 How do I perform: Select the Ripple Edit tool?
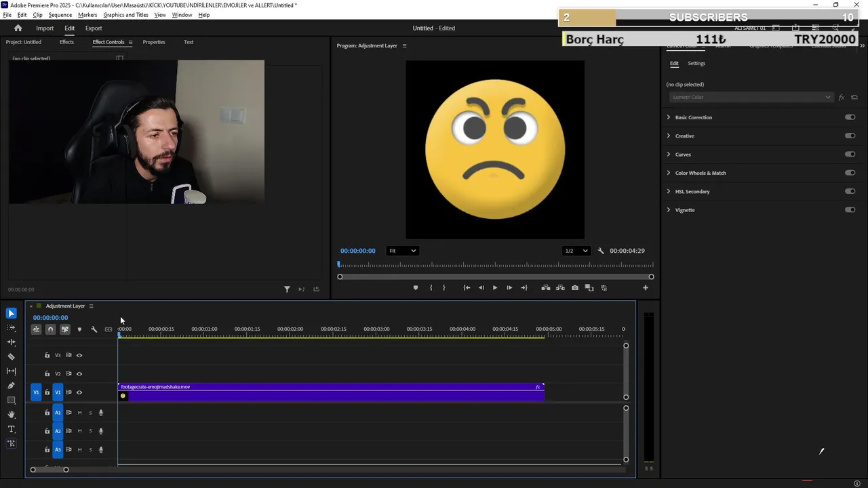click(11, 342)
